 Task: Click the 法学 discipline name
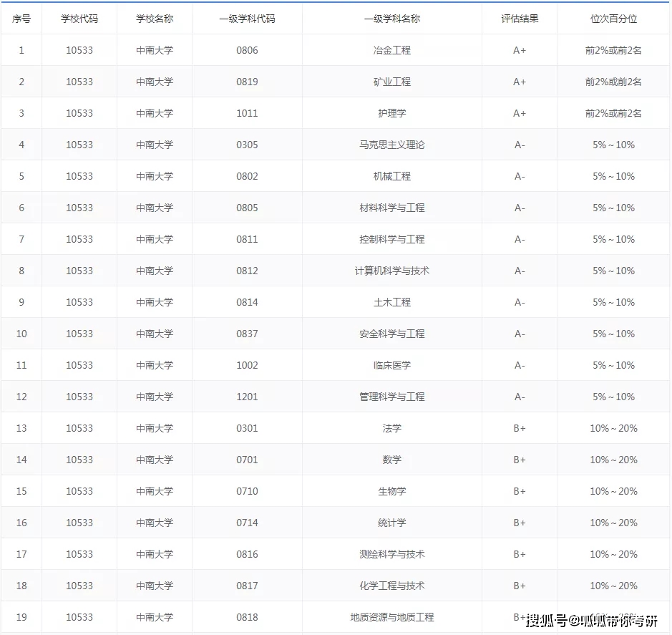pyautogui.click(x=391, y=428)
